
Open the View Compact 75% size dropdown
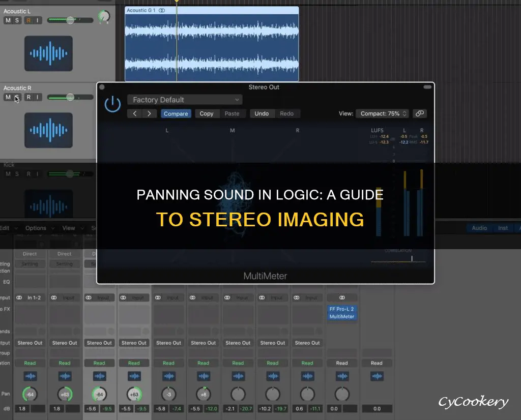click(x=383, y=113)
